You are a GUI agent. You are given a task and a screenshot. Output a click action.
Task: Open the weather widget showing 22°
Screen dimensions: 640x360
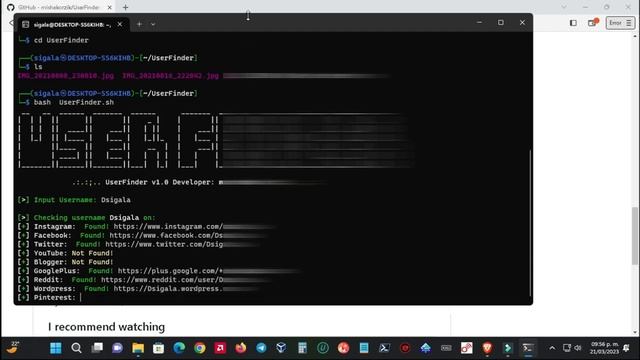pos(13,347)
